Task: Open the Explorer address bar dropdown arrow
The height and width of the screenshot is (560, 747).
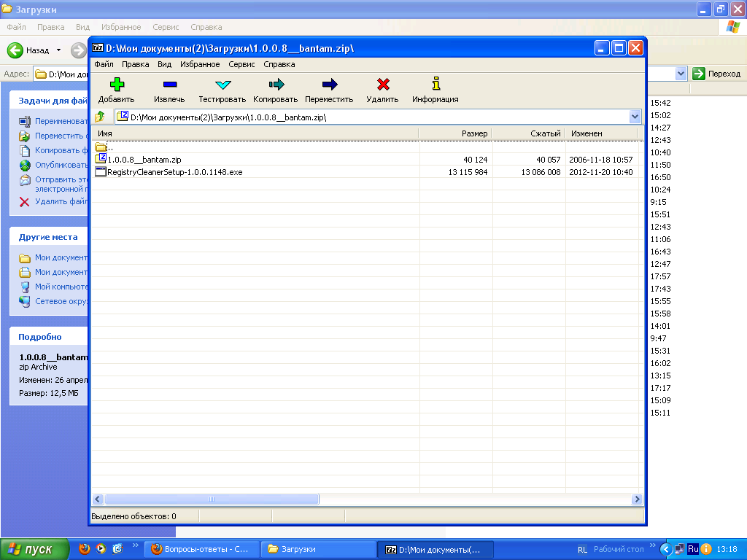Action: pos(681,74)
